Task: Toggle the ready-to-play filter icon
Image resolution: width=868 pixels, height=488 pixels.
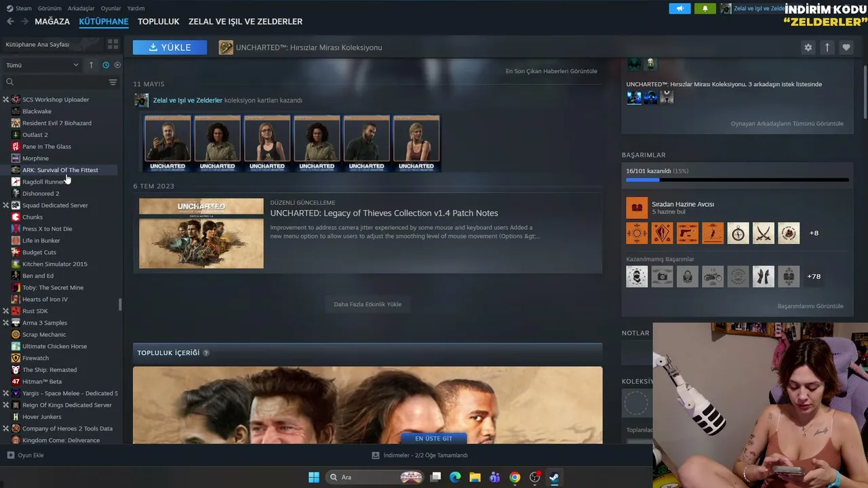Action: pyautogui.click(x=117, y=65)
